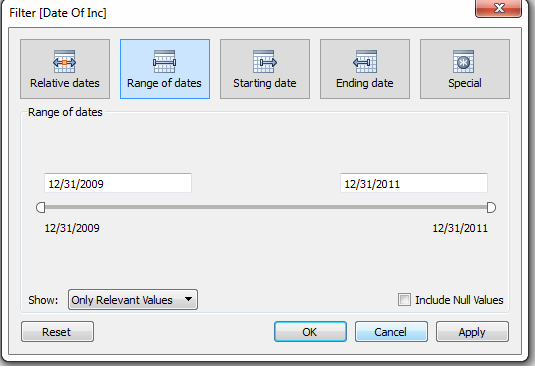The image size is (535, 371).
Task: Open the Special filter asterisk icon
Action: point(463,61)
